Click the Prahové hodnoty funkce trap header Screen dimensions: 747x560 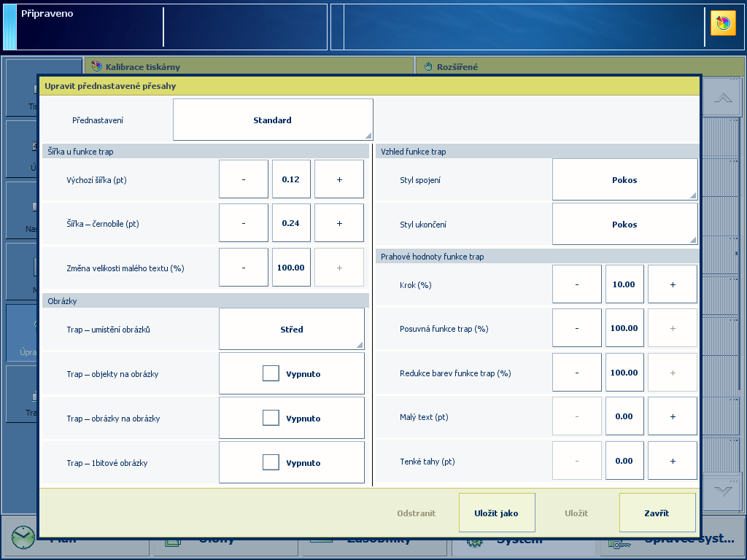click(537, 257)
